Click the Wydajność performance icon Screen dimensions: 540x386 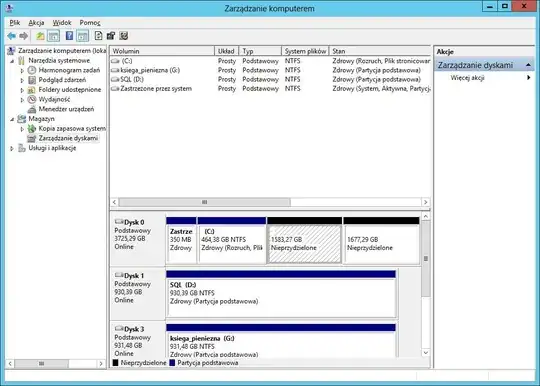(x=32, y=99)
